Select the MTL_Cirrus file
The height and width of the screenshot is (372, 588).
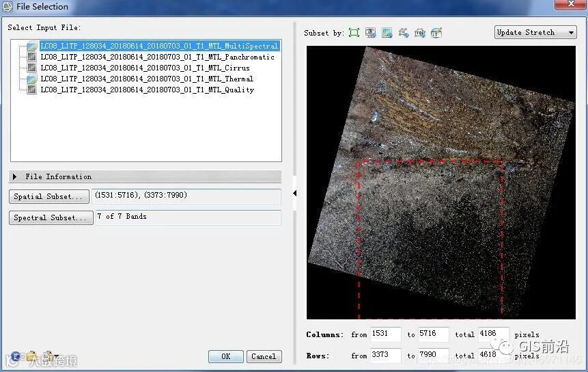[145, 68]
